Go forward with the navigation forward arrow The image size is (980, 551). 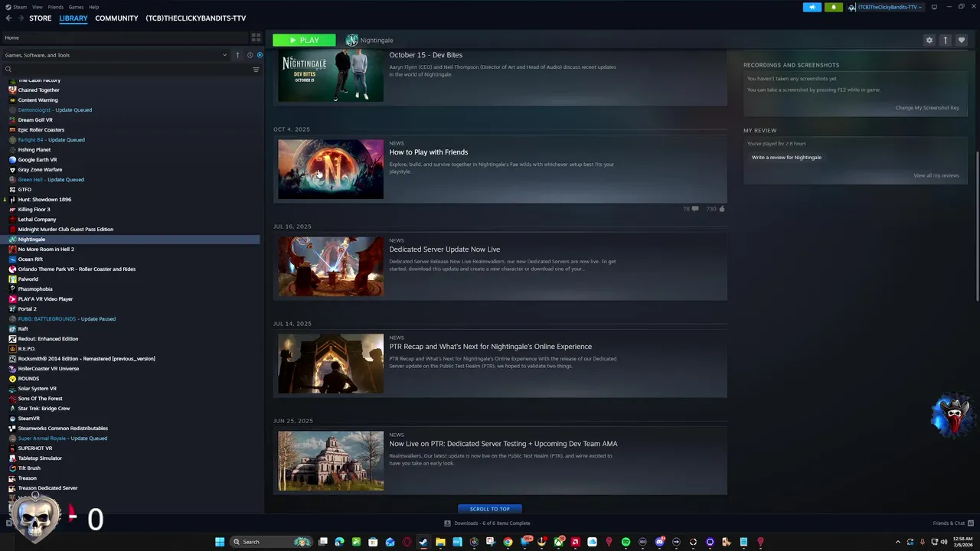20,18
